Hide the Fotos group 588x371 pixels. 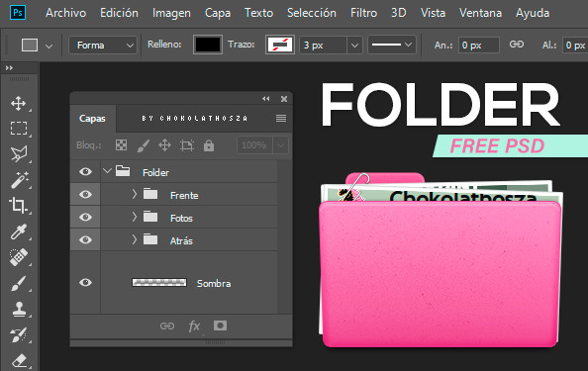click(x=85, y=217)
